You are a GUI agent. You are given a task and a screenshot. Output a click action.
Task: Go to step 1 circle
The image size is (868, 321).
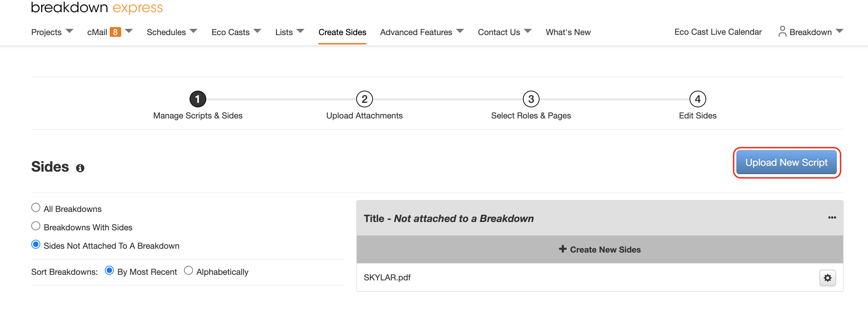[198, 99]
